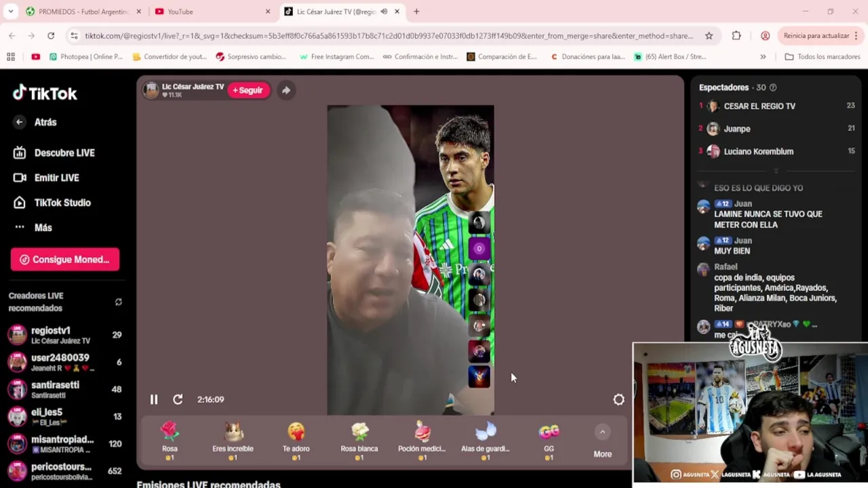Open recommended creator pericostours...
Screen dimensions: 868x488
pos(64,470)
